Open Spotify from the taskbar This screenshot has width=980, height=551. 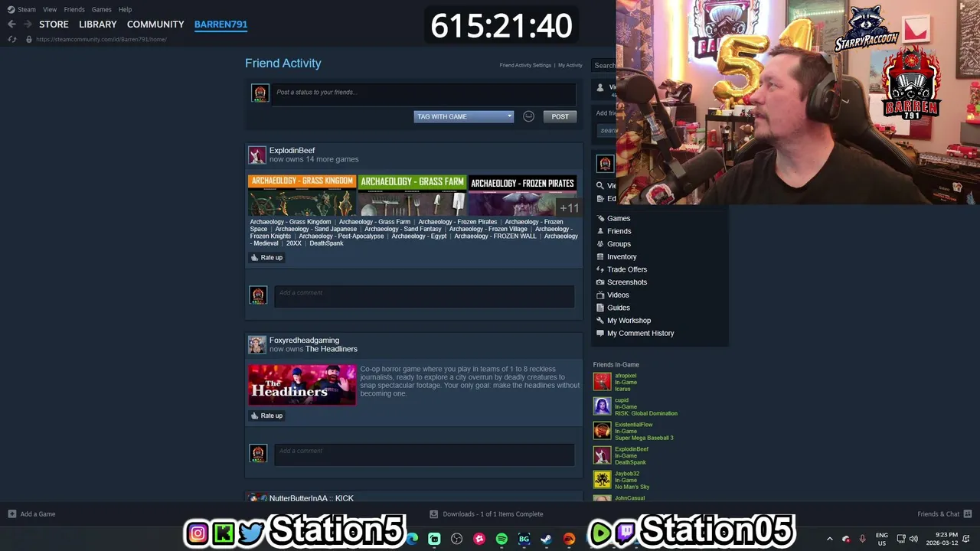501,539
